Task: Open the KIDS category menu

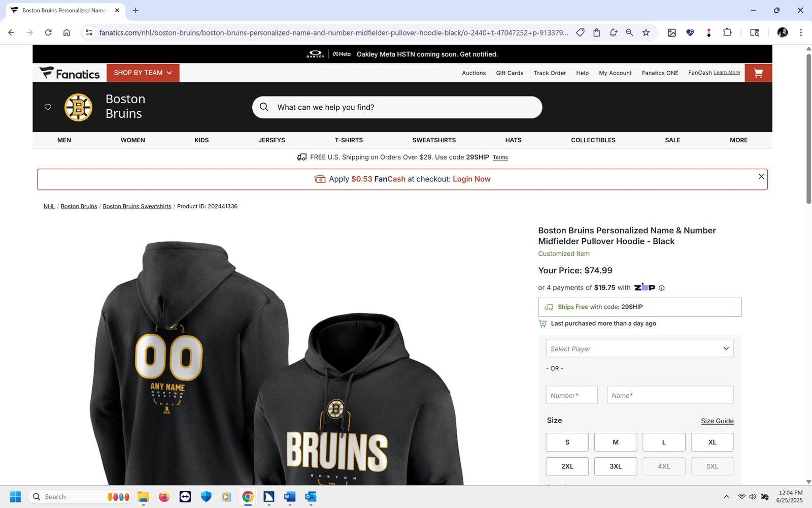Action: [201, 140]
